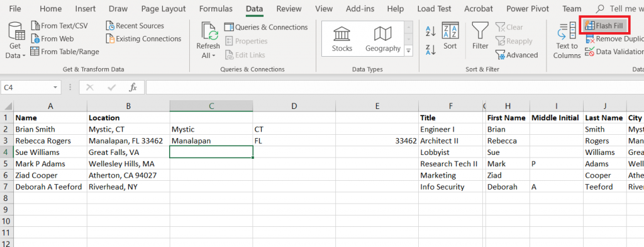This screenshot has width=644, height=247.
Task: Open the Sort dialog
Action: coord(450,36)
